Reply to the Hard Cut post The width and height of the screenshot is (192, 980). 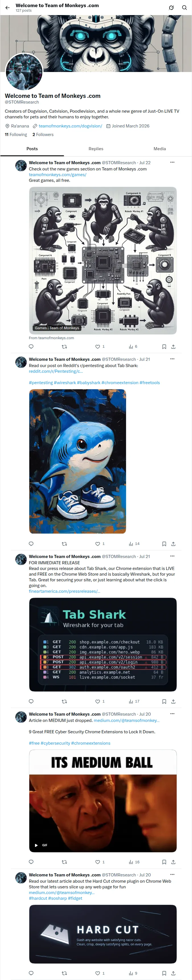31,973
